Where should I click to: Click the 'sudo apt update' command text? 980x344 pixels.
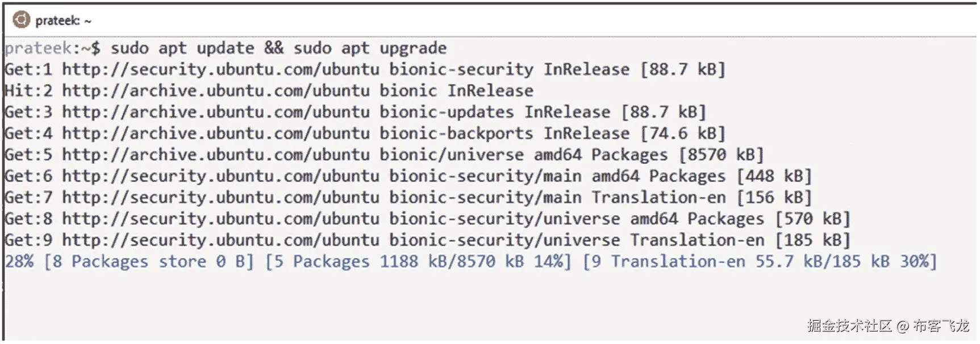tap(182, 48)
